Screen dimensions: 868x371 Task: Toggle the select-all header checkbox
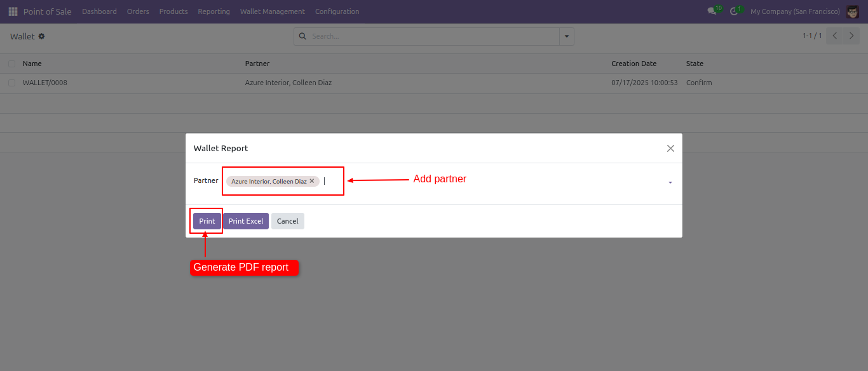pos(11,64)
